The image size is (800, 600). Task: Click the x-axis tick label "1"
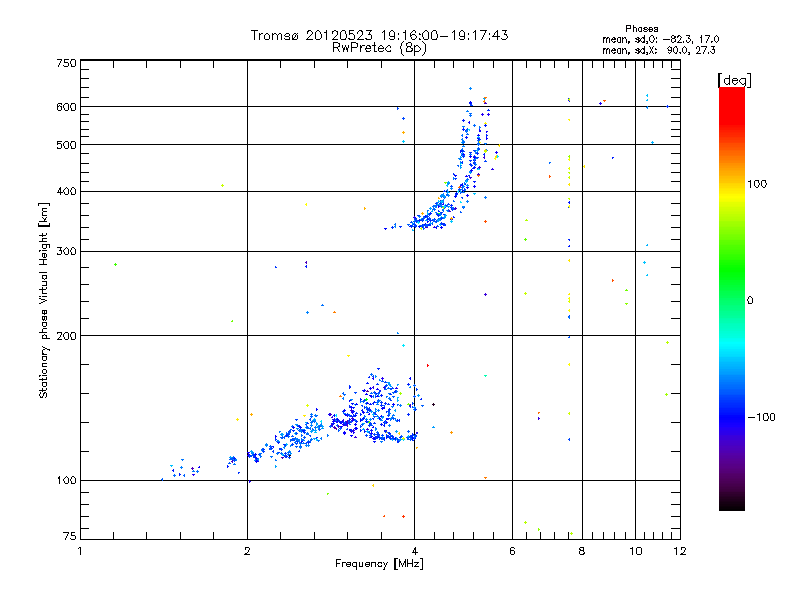point(80,551)
